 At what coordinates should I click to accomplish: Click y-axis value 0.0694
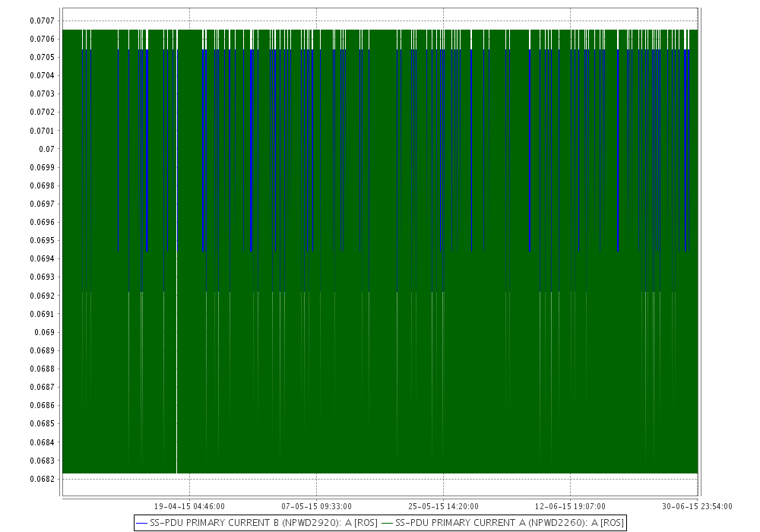(42, 258)
